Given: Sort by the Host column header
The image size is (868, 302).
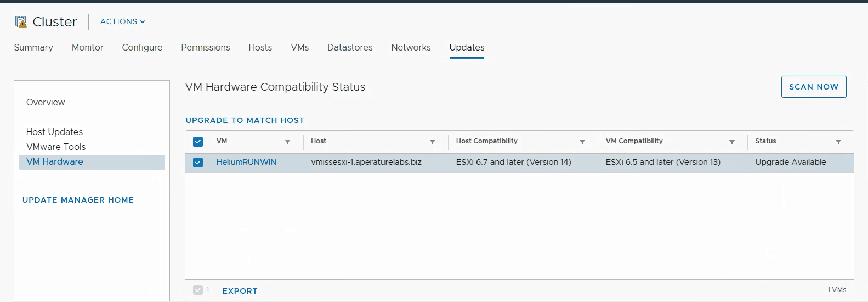Looking at the screenshot, I should click(x=319, y=141).
